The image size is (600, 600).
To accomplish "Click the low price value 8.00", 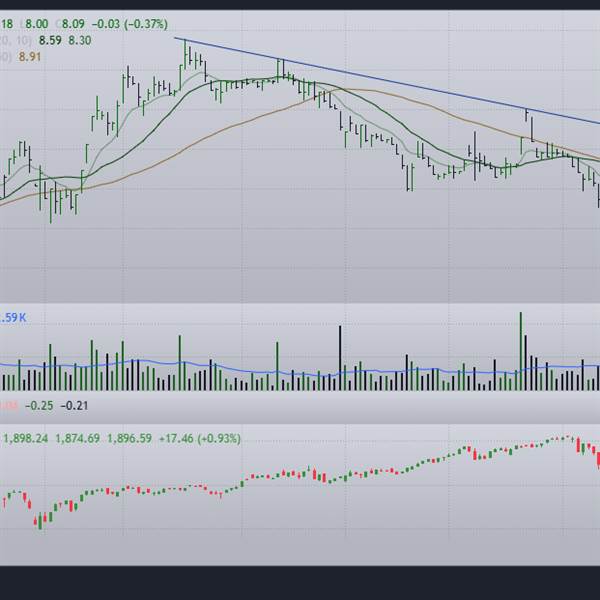I will [37, 24].
